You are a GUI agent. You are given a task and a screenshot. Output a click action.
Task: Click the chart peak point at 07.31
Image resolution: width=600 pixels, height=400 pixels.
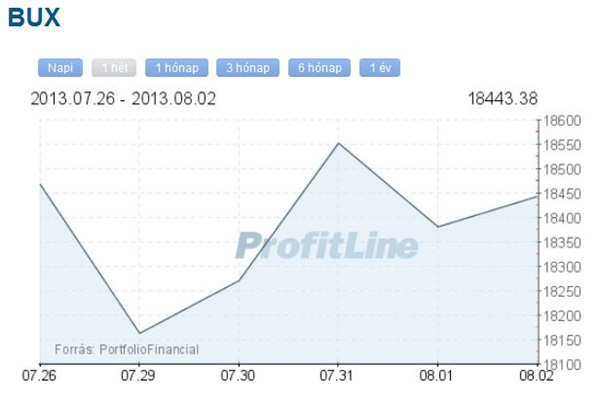(338, 143)
